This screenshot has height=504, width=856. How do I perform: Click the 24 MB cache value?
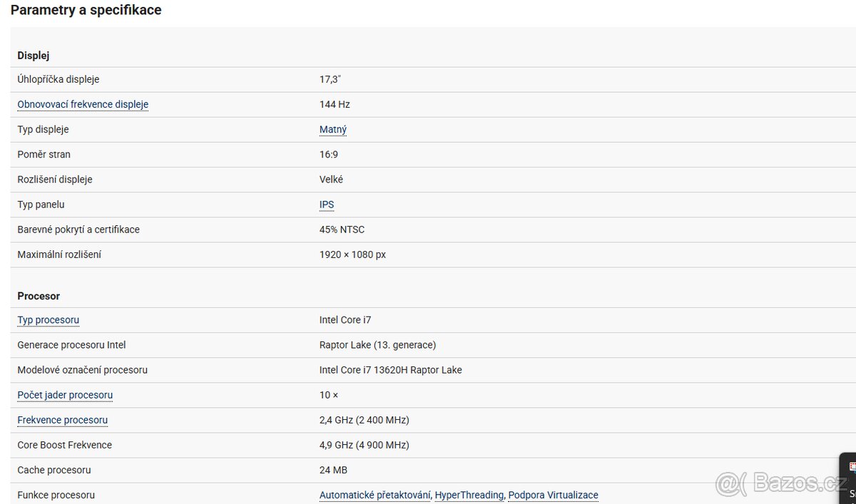(334, 470)
